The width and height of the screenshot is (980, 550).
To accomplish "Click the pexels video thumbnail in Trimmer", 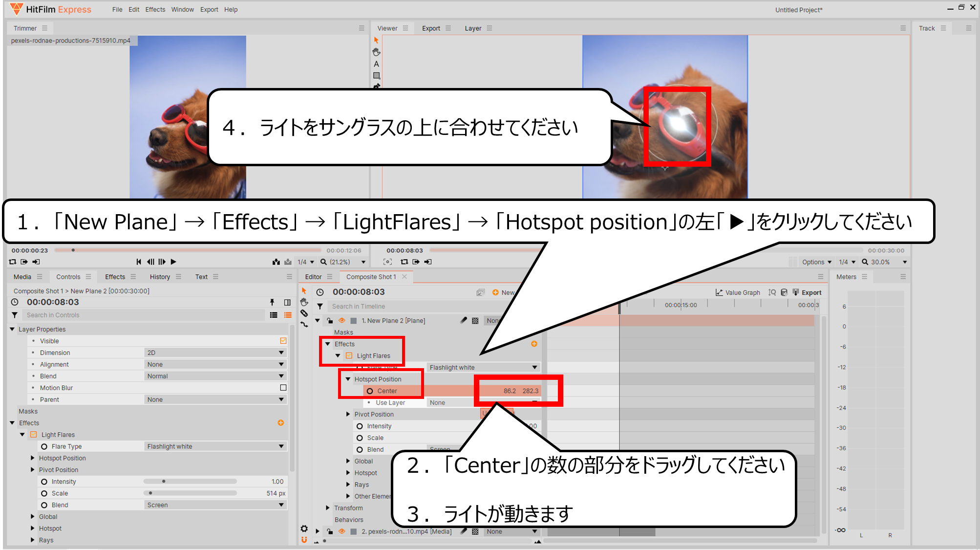I will [x=188, y=117].
